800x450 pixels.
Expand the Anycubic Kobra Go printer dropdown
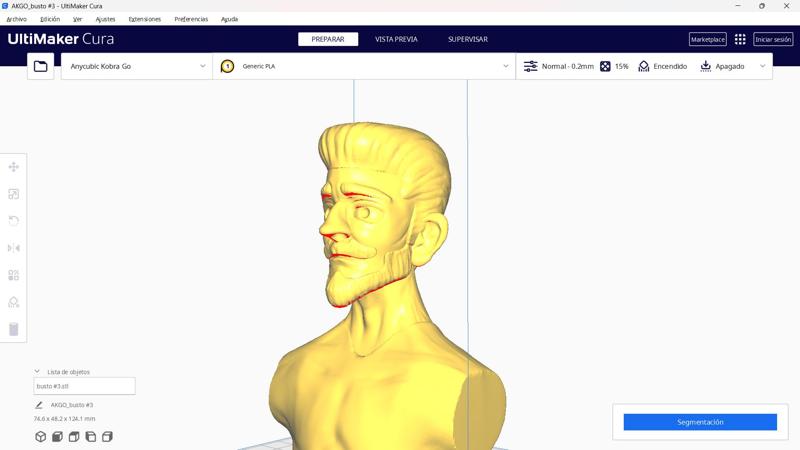(203, 66)
